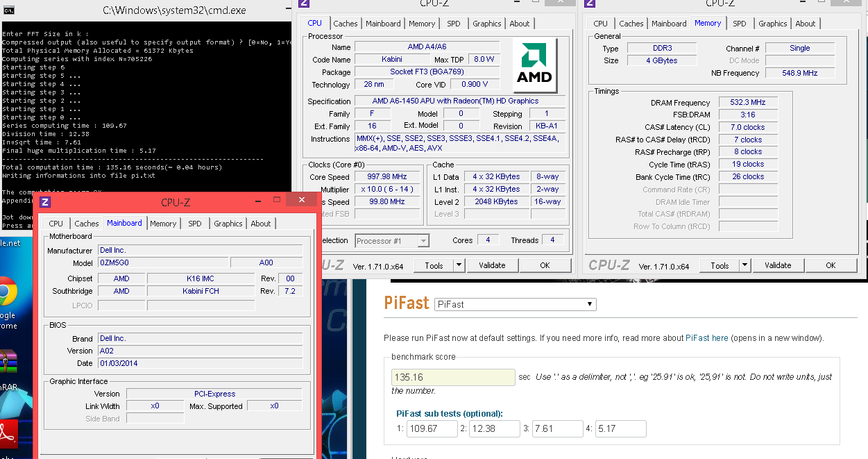Follow the 'PiFast here' link

707,338
